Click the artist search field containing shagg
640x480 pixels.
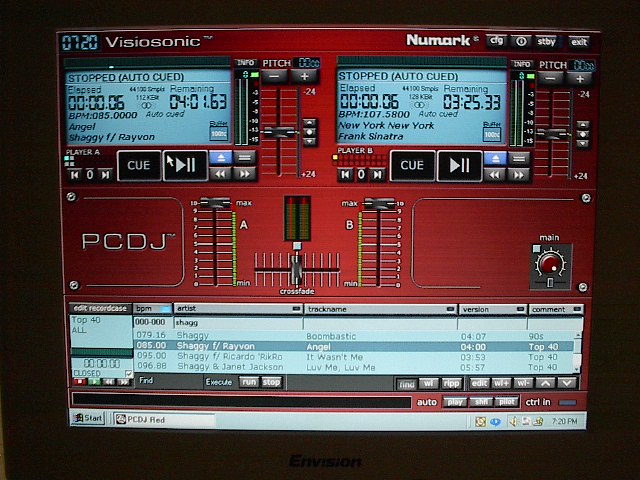[x=238, y=322]
